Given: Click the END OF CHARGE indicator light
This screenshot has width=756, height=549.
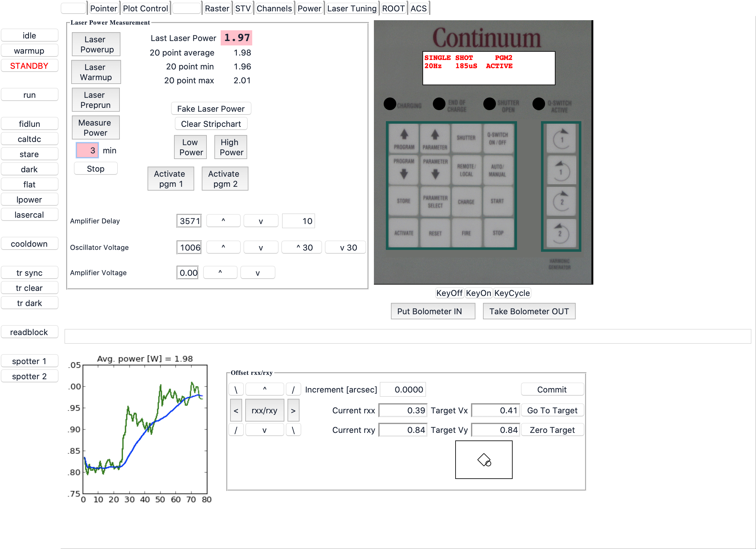Looking at the screenshot, I should click(x=439, y=104).
